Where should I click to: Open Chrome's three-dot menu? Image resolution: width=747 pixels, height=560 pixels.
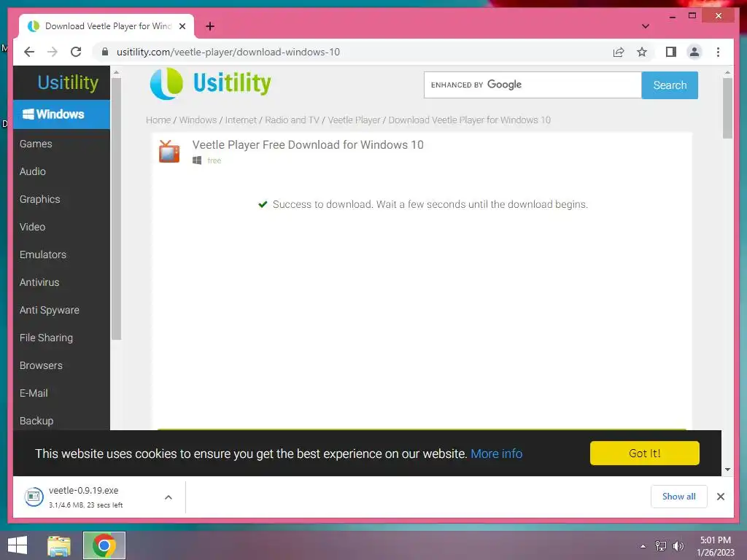[x=718, y=52]
